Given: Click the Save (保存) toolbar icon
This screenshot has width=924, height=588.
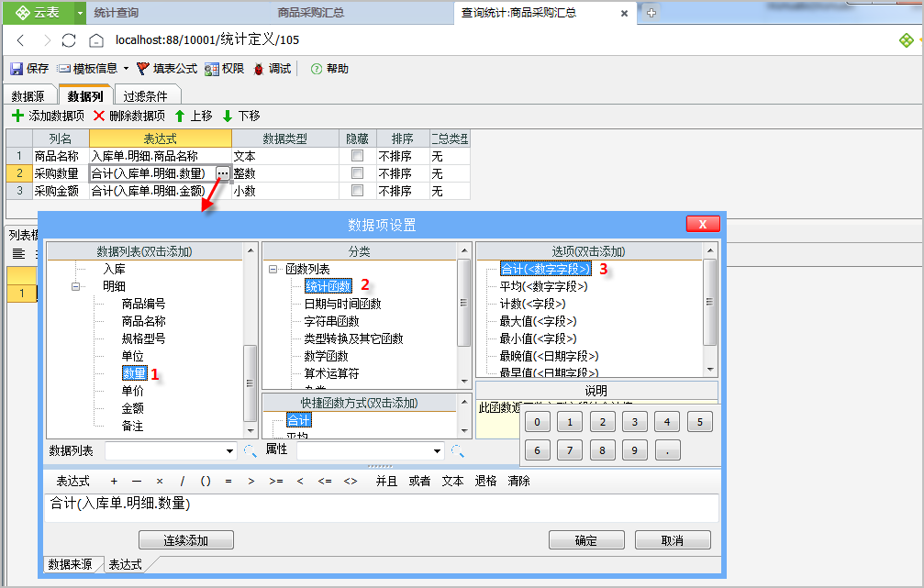Looking at the screenshot, I should coord(16,69).
